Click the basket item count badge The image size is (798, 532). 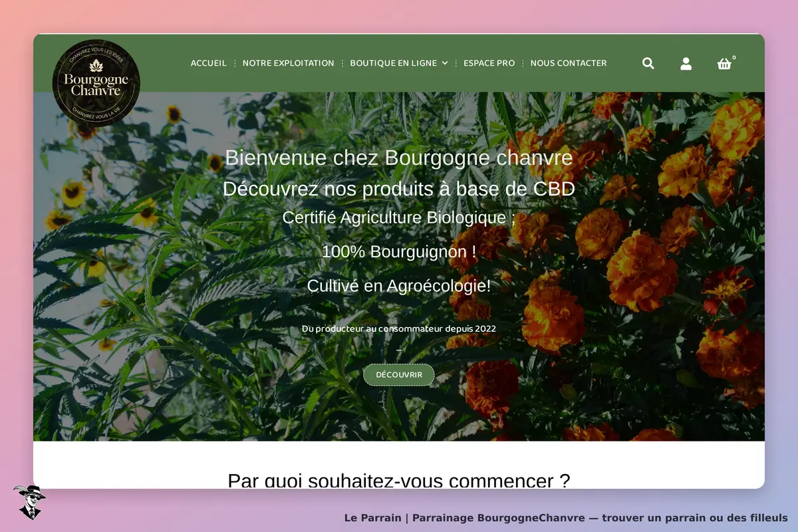click(734, 57)
